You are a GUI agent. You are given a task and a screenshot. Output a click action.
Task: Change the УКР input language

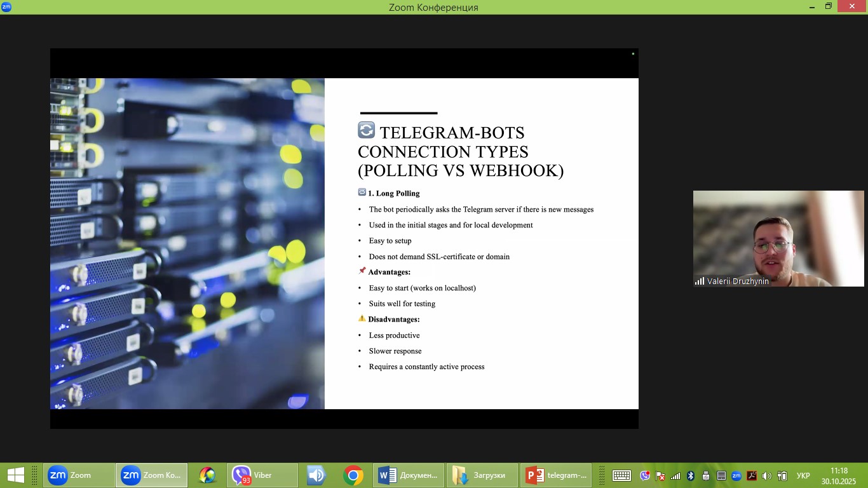tap(803, 476)
